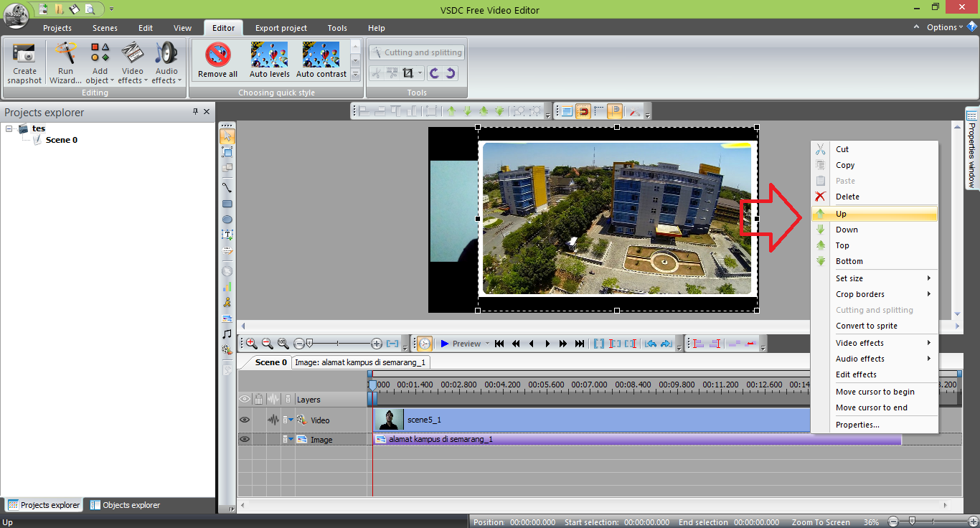
Task: Click the status bar zoom slider thumb
Action: 912,522
